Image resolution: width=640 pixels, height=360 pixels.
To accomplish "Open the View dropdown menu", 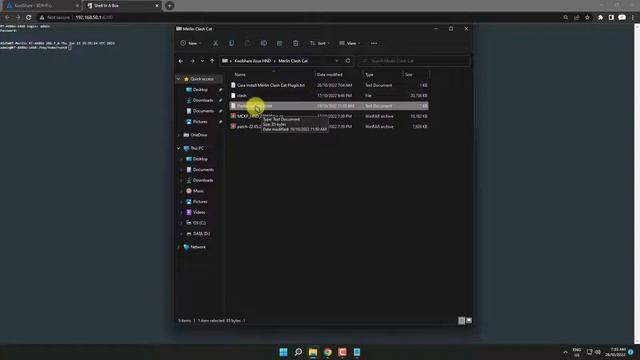I will point(350,43).
